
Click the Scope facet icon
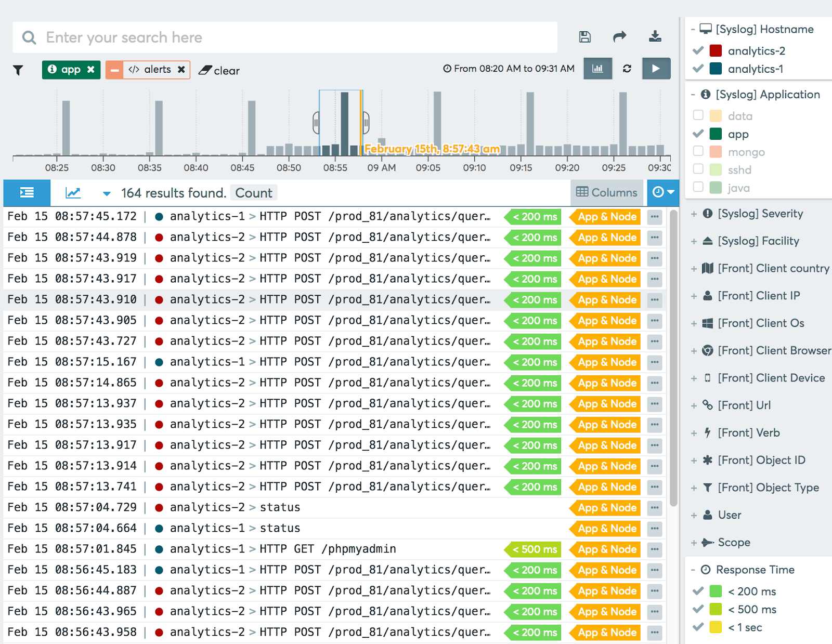(x=708, y=543)
